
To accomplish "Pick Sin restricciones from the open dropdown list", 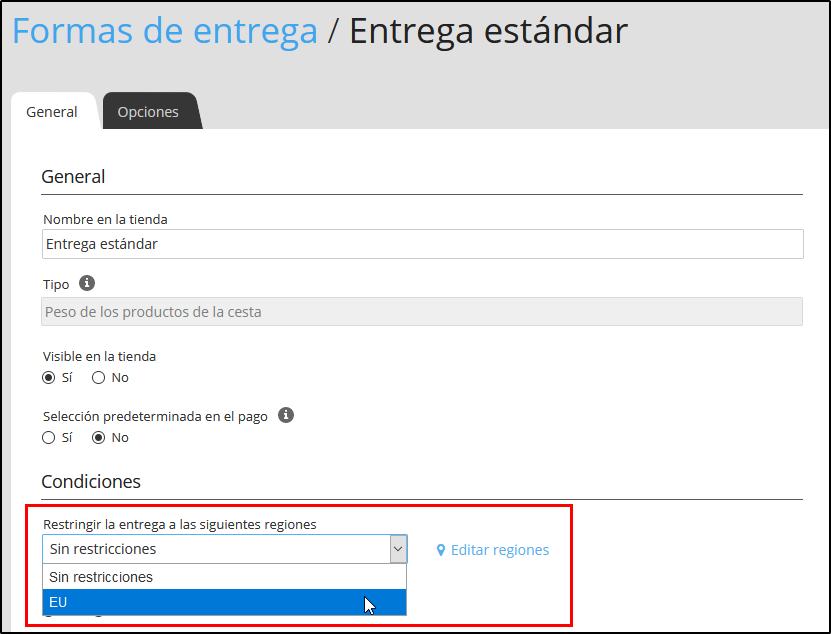I will [224, 577].
